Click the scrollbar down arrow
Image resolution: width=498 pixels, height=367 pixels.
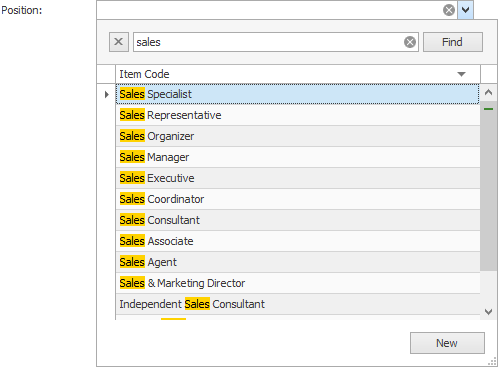point(488,312)
